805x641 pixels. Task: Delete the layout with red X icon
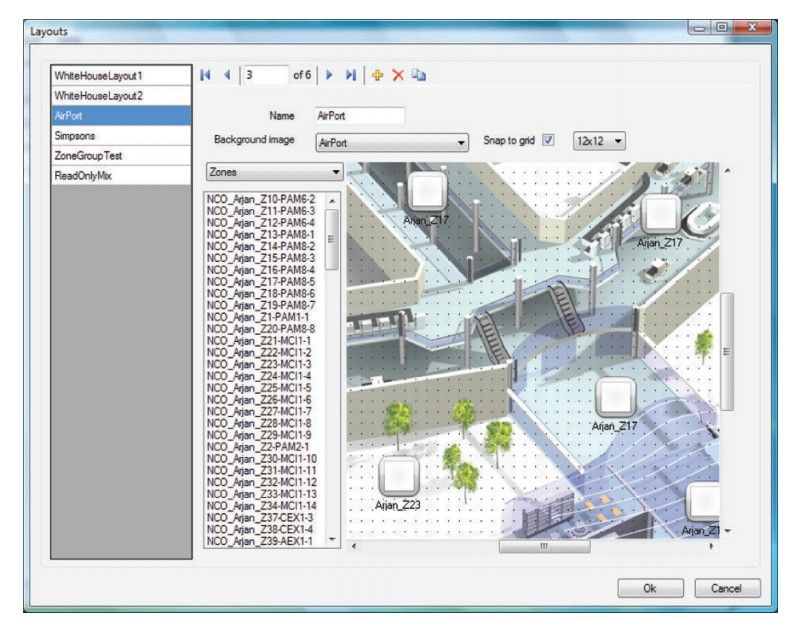(x=398, y=75)
